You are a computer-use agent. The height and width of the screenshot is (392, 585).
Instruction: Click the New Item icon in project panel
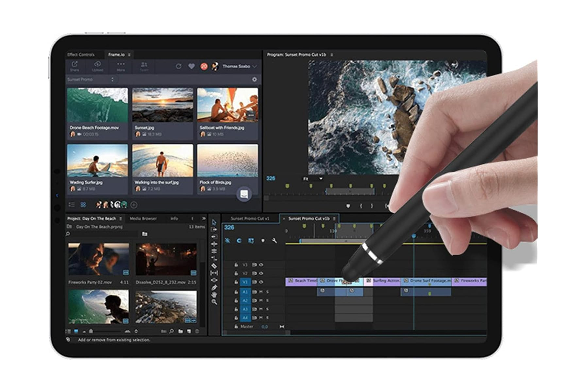coord(189,331)
